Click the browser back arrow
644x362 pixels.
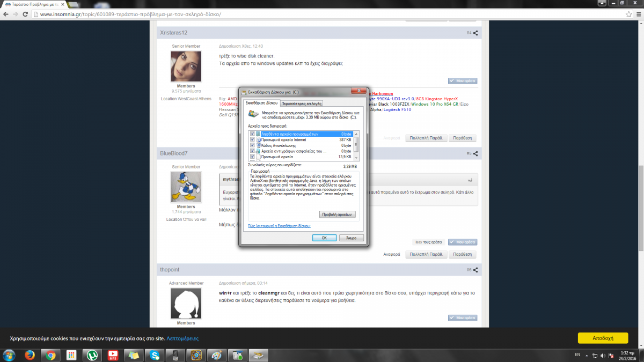[x=5, y=14]
